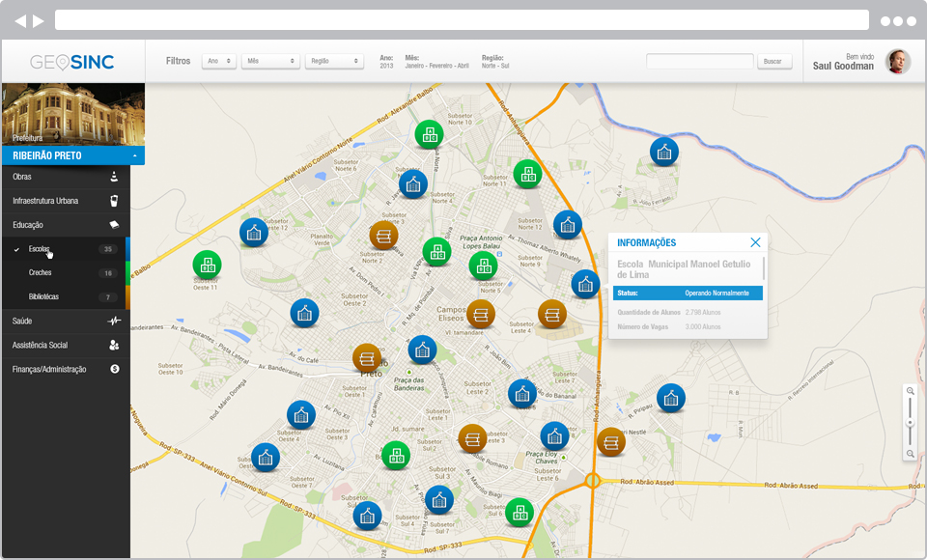Click the Obras construction cone icon
The height and width of the screenshot is (560, 927).
(114, 177)
